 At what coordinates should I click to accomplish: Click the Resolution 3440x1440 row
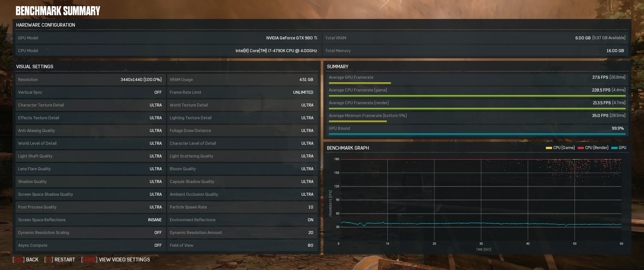[90, 79]
